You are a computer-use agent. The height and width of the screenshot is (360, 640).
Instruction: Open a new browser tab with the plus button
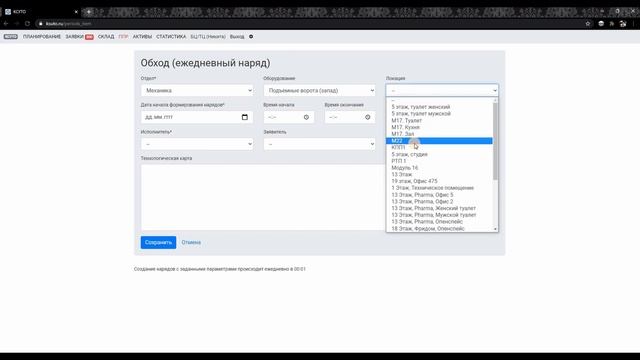89,12
